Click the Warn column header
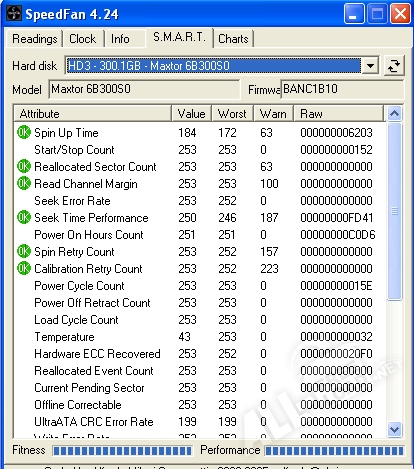The height and width of the screenshot is (469, 414). point(273,114)
